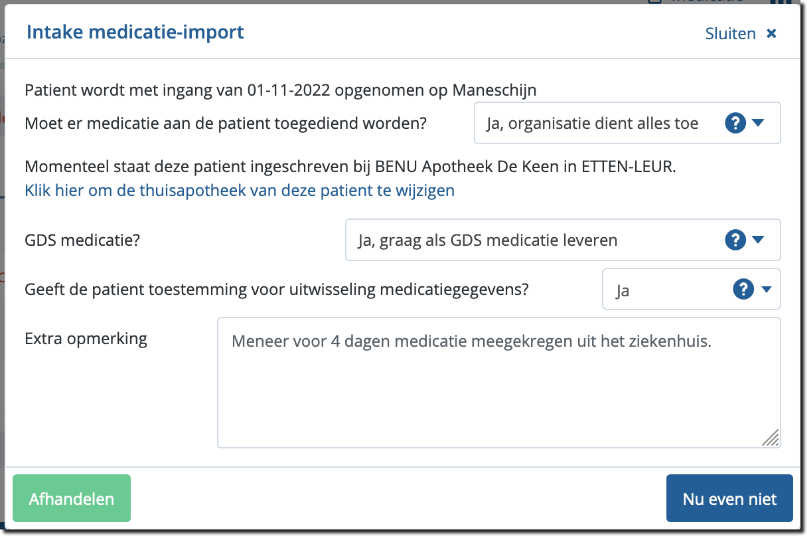Expand the arrow of the GDS medicatie dropdown
807x536 pixels.
[759, 240]
